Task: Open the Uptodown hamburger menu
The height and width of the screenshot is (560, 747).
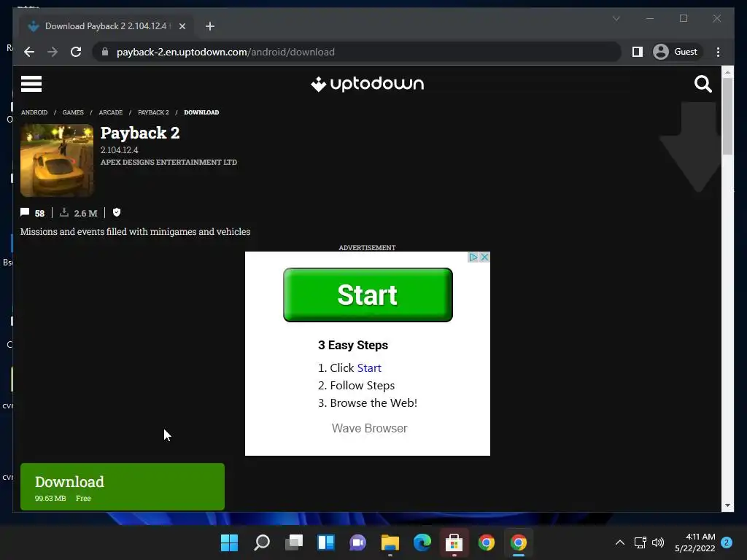Action: 31,84
